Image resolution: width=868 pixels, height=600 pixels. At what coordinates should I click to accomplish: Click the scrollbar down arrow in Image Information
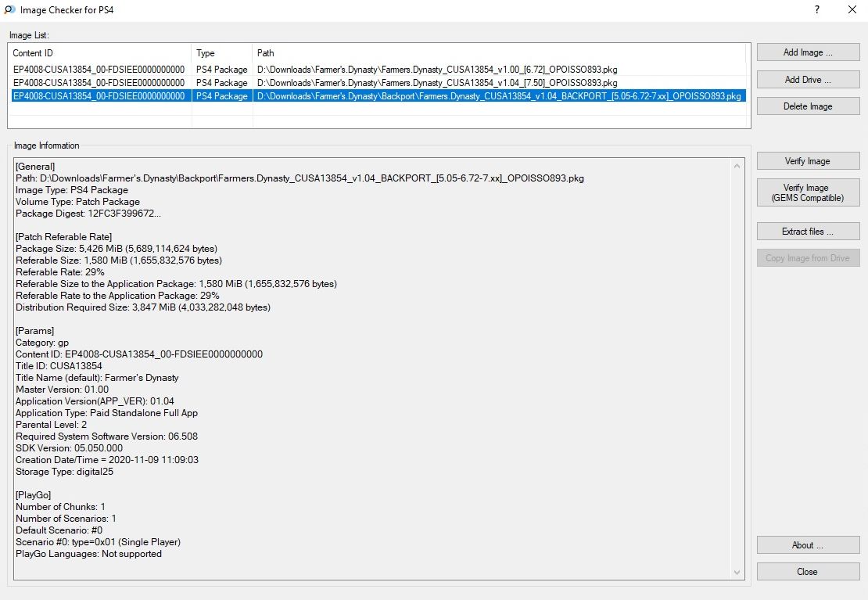point(737,573)
